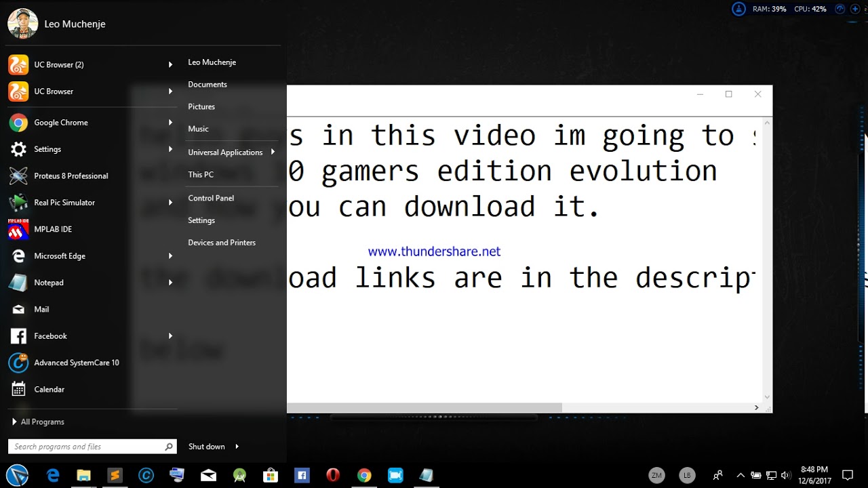Open Mail from start menu list
868x488 pixels.
click(92, 309)
